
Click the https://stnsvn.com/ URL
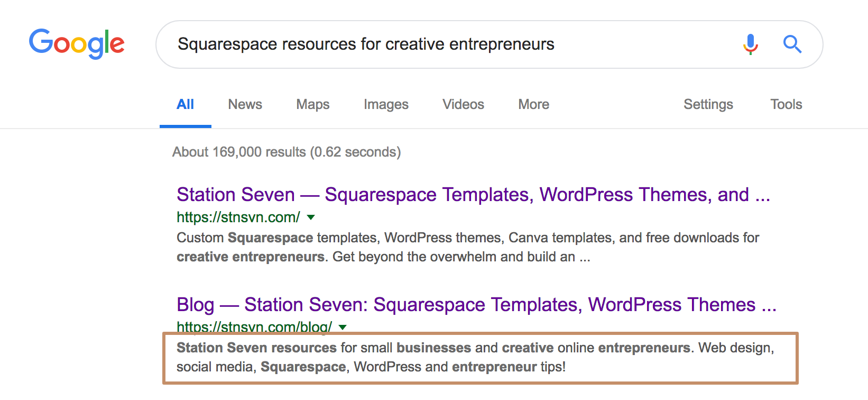click(x=238, y=217)
